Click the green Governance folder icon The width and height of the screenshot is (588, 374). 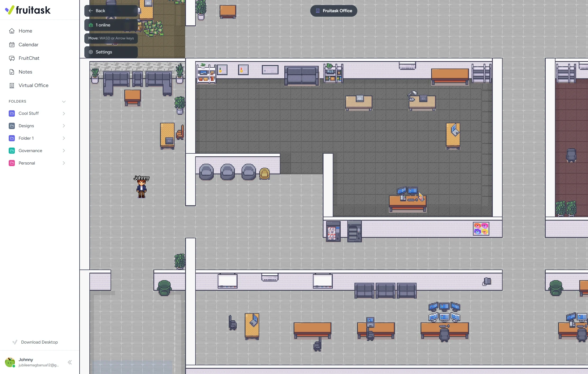[12, 151]
